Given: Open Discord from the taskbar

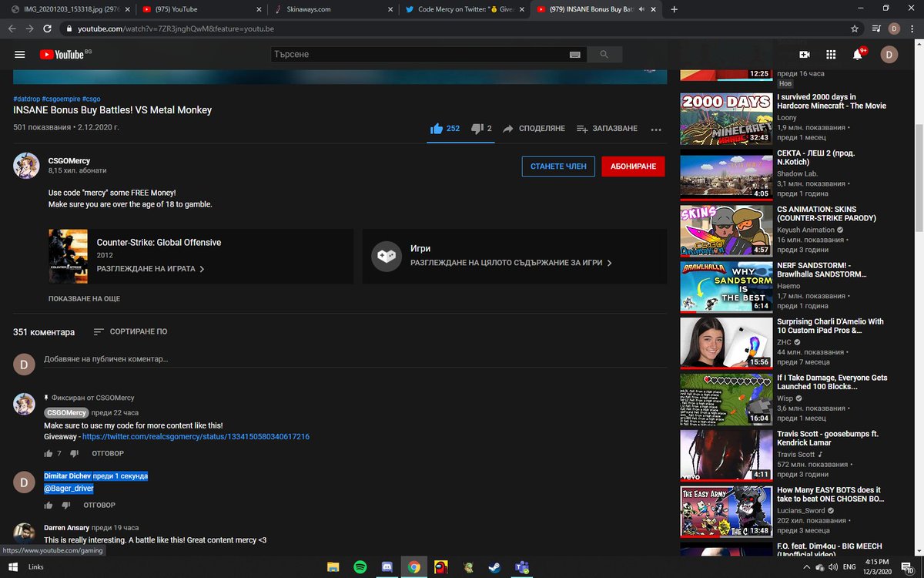Looking at the screenshot, I should coord(387,567).
